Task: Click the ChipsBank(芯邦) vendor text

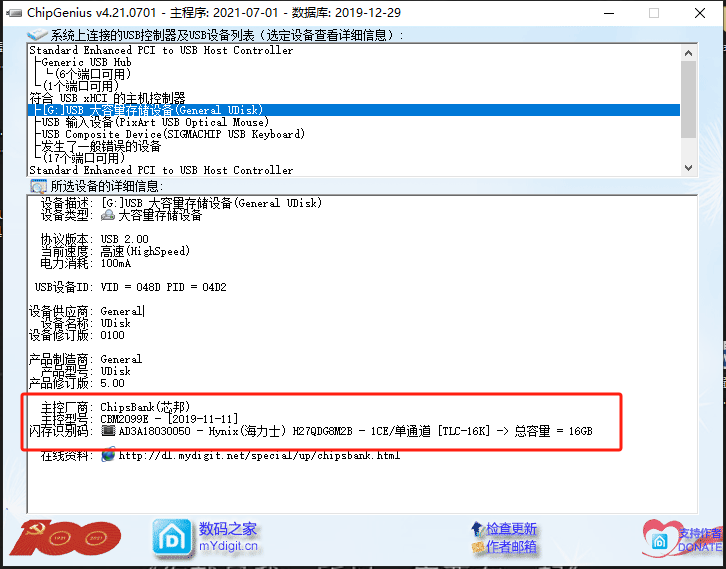Action: [145, 407]
